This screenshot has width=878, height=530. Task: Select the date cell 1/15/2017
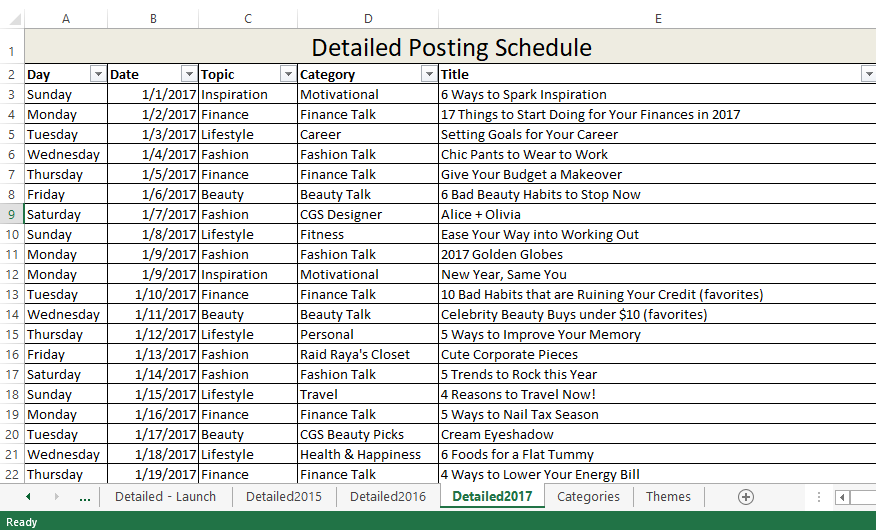[x=153, y=395]
